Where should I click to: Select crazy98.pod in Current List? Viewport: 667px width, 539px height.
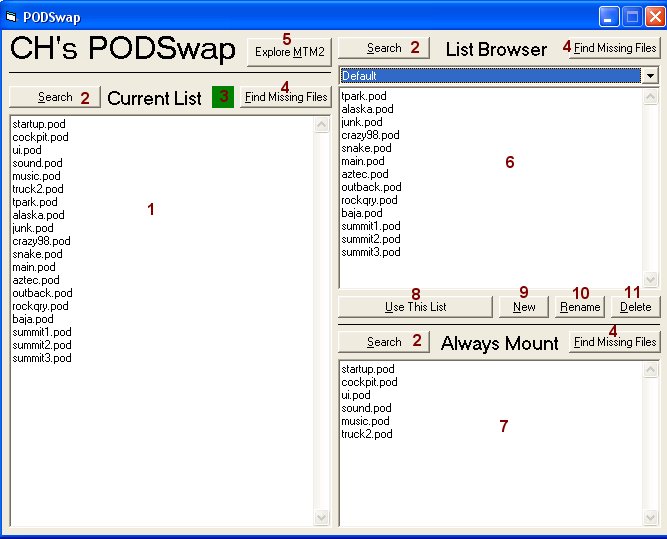(41, 241)
